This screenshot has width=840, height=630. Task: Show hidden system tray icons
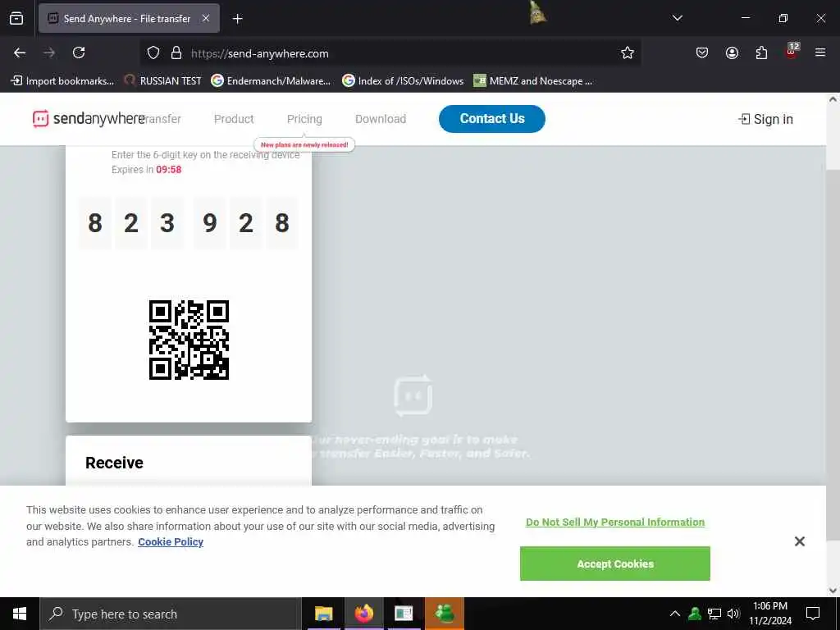tap(675, 614)
